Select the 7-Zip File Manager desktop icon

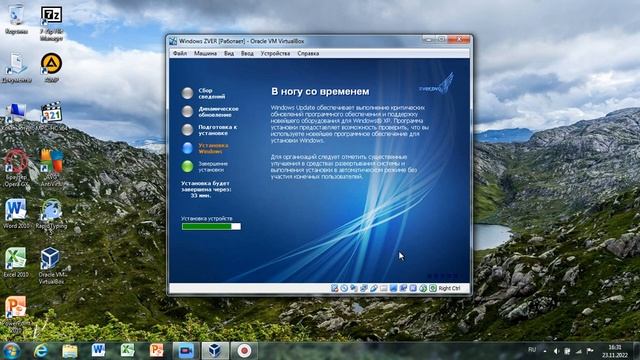pyautogui.click(x=51, y=23)
